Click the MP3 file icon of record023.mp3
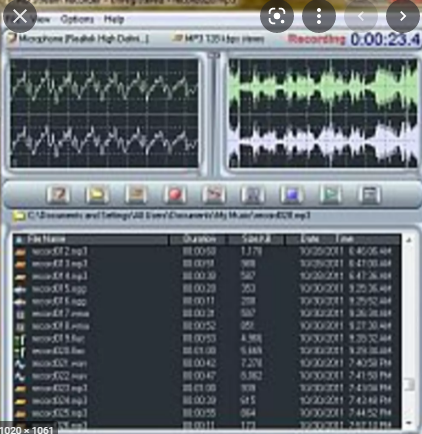Screen dimensions: 422x434 20,389
